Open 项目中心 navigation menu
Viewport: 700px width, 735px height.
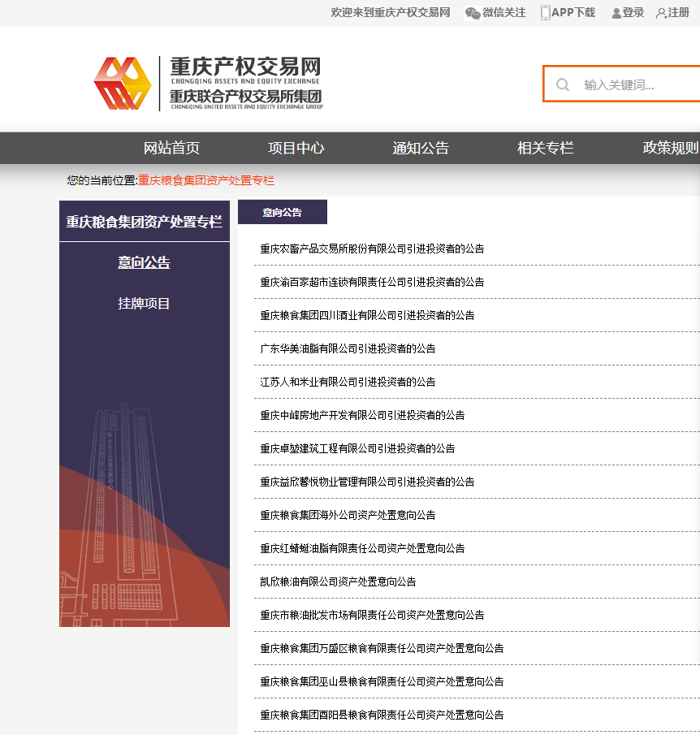(296, 148)
